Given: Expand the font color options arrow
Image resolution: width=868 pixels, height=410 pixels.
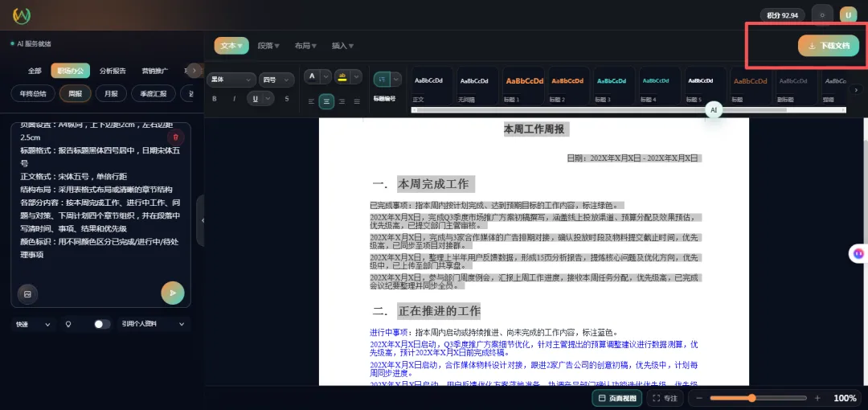Looking at the screenshot, I should [x=326, y=76].
